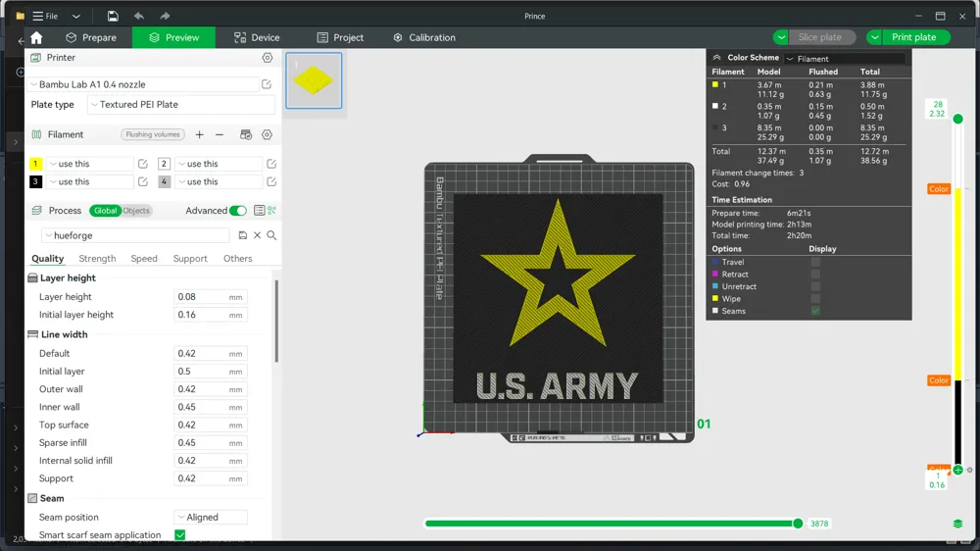Uncheck Seams display checkbox

tap(815, 311)
